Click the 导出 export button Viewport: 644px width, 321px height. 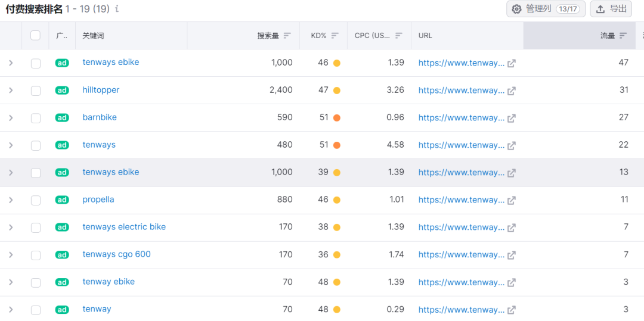(611, 9)
